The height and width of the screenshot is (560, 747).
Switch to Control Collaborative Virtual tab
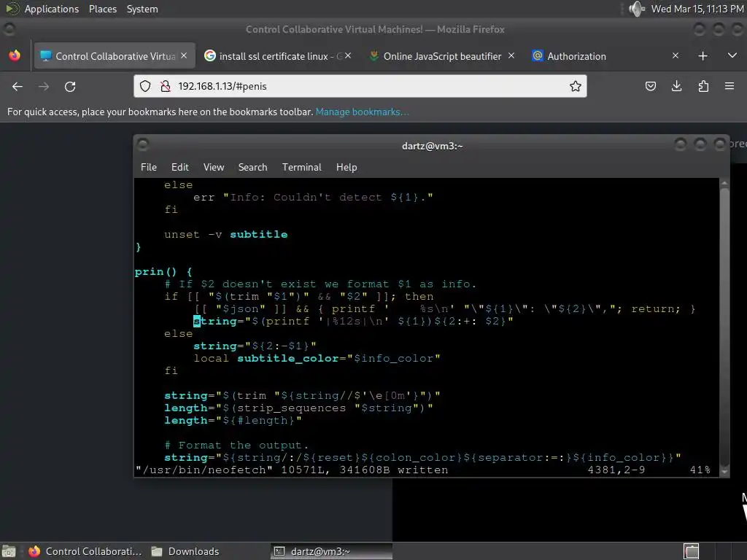pos(115,56)
